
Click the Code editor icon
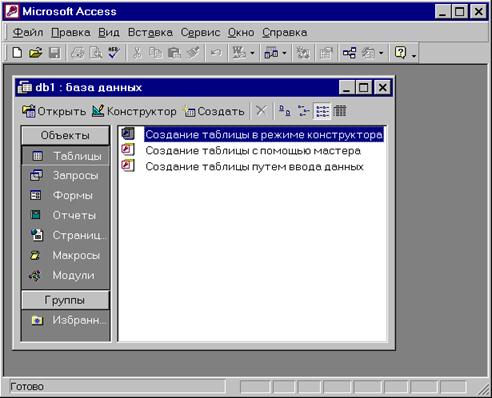click(x=303, y=53)
